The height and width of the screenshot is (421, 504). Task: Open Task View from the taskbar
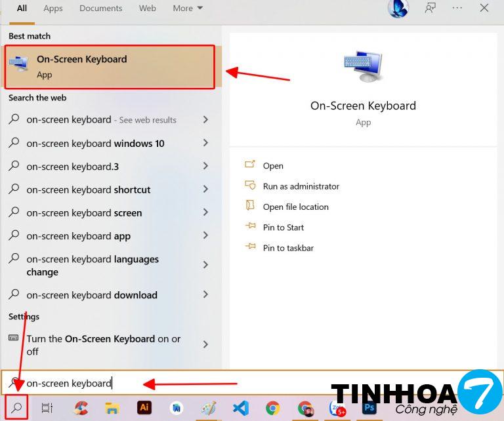(47, 408)
